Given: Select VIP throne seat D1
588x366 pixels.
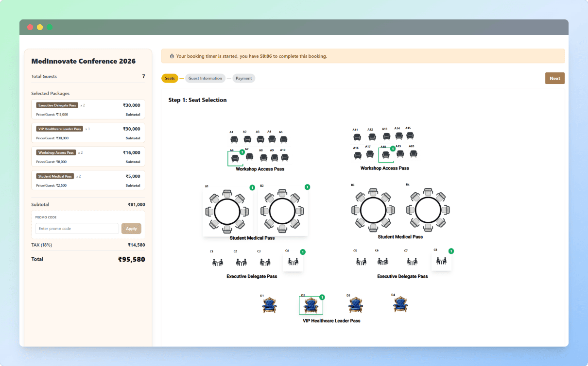Looking at the screenshot, I should [x=269, y=305].
